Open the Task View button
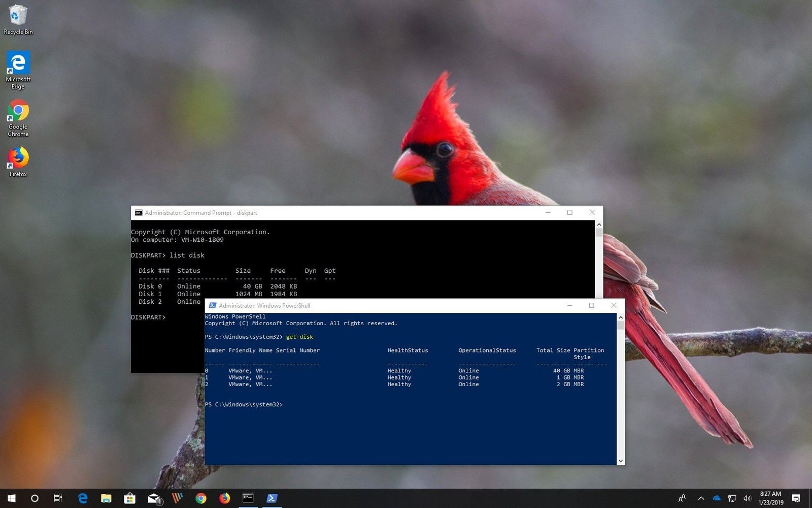 58,498
